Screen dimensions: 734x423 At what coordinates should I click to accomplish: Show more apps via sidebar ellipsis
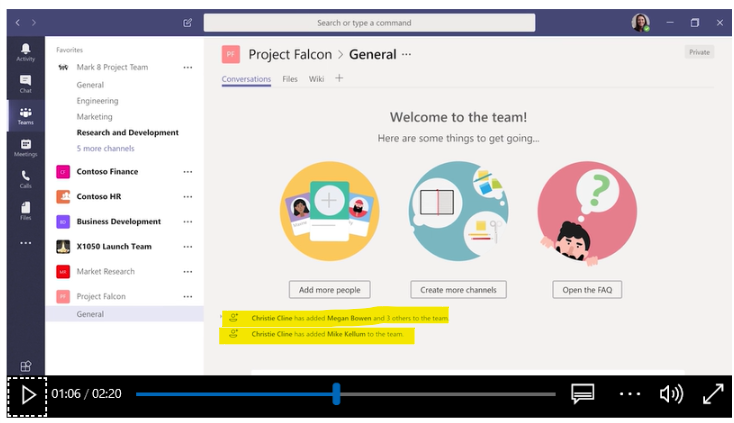click(x=25, y=243)
